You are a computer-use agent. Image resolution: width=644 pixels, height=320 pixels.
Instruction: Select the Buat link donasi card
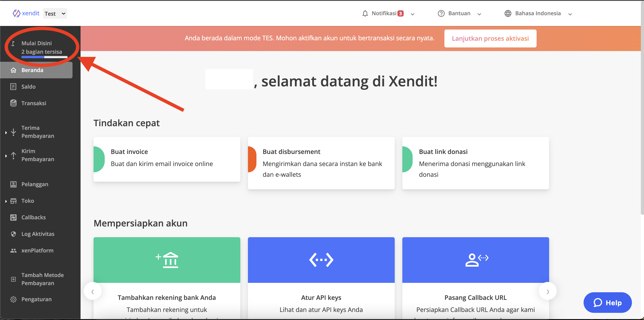tap(476, 163)
